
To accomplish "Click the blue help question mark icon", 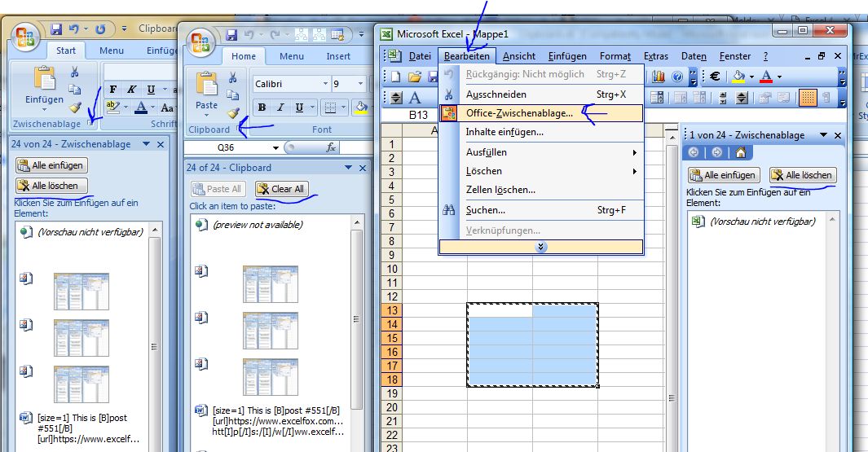I will [677, 77].
